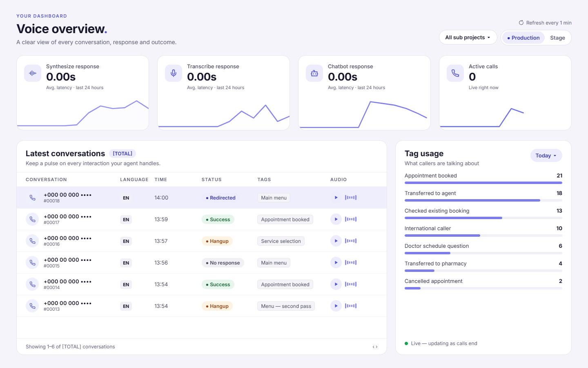Click the audio waveform in row #00015
This screenshot has height=368, width=588.
click(x=351, y=263)
